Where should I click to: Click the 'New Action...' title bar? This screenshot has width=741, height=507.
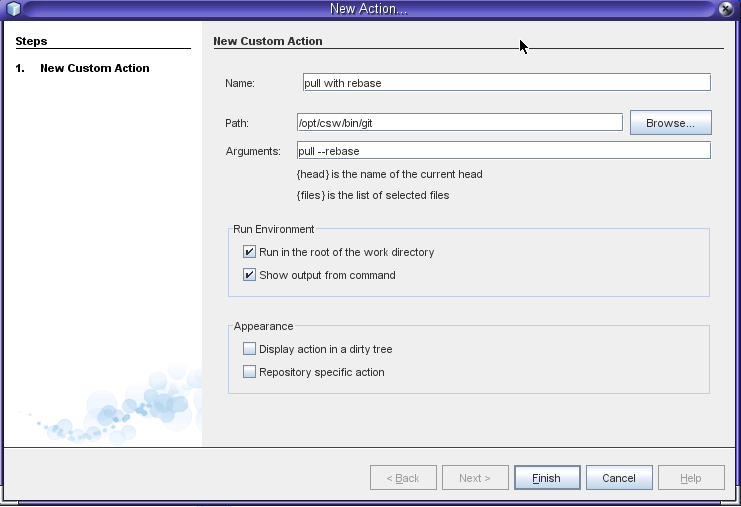tap(370, 9)
